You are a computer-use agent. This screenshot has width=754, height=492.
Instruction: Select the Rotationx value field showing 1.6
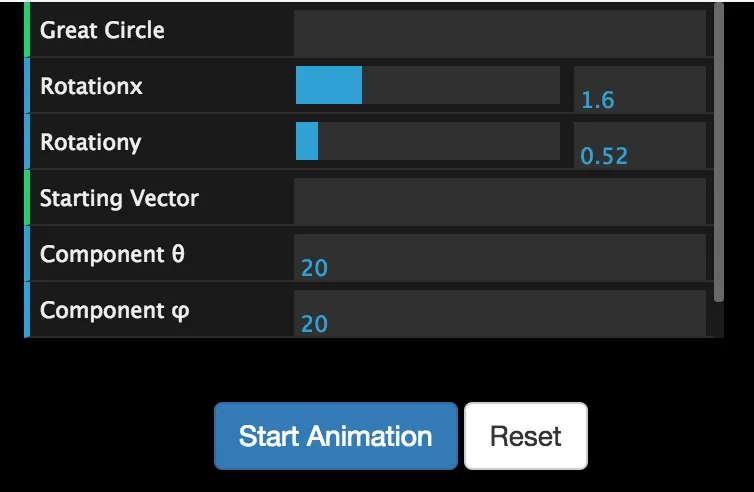tap(639, 87)
